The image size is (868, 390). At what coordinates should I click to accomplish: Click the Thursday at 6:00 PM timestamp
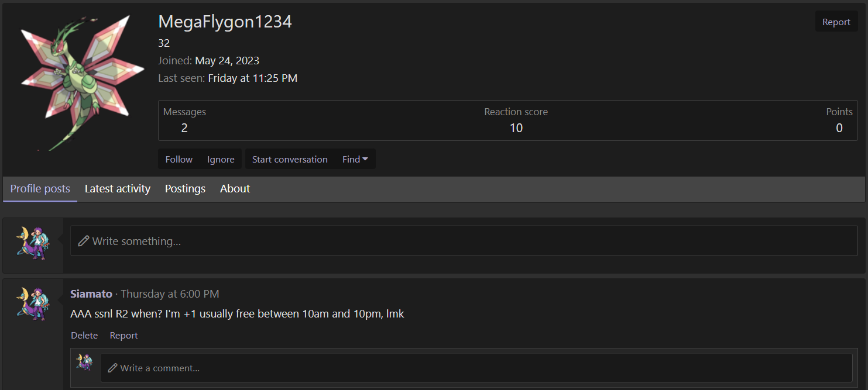(x=170, y=294)
